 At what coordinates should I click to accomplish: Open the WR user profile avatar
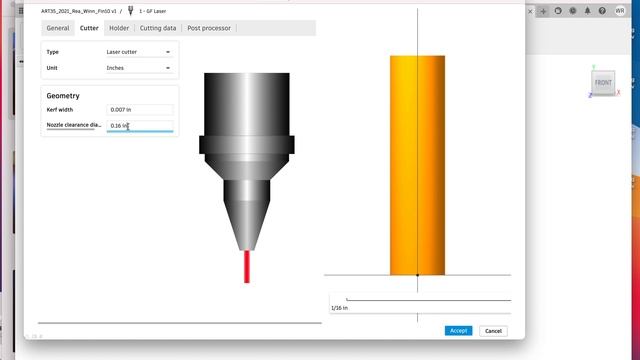point(620,11)
